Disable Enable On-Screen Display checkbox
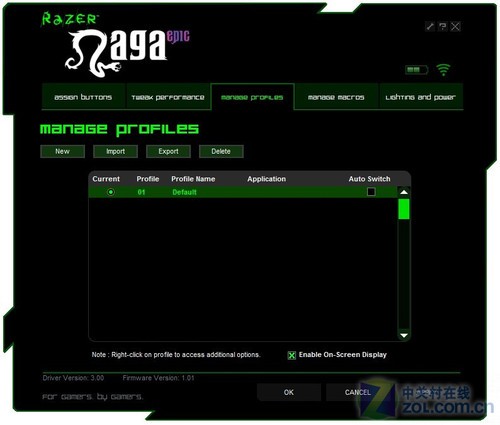Viewport: 500px width, 425px height. point(292,355)
